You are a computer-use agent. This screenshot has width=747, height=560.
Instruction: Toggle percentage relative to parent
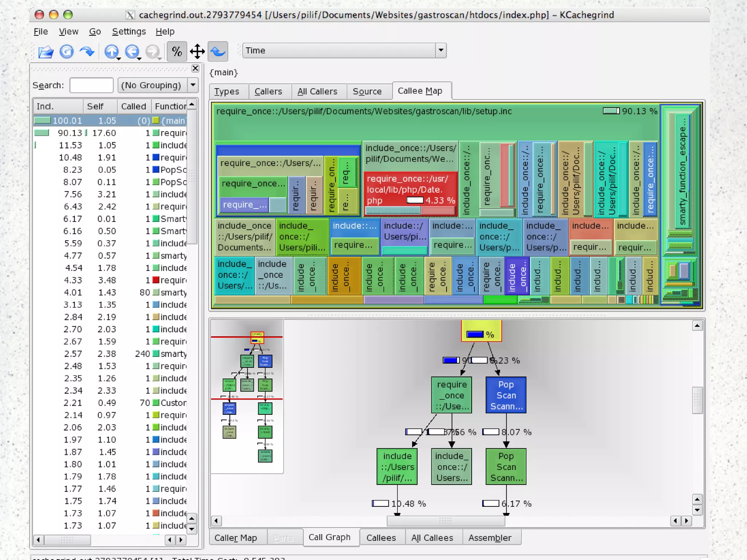(197, 51)
